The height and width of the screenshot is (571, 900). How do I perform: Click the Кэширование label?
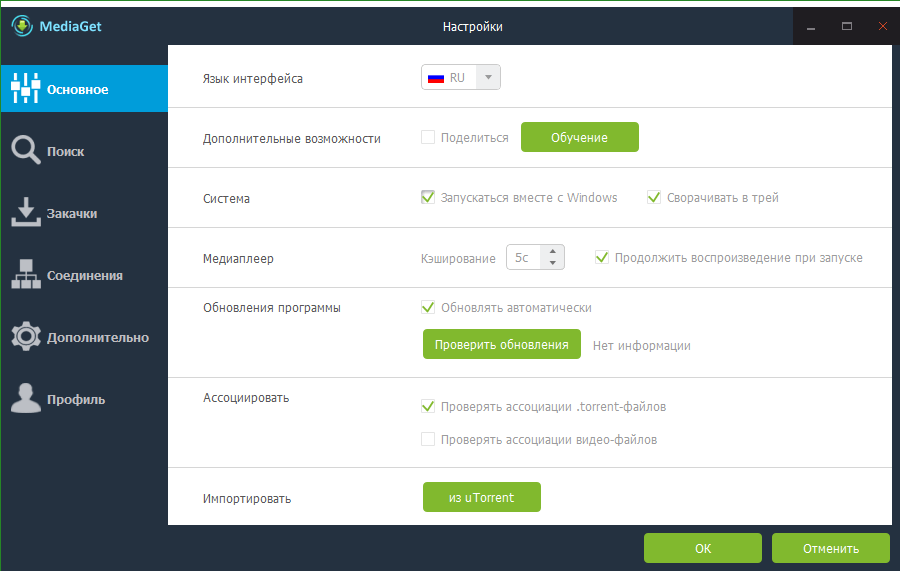coord(458,259)
